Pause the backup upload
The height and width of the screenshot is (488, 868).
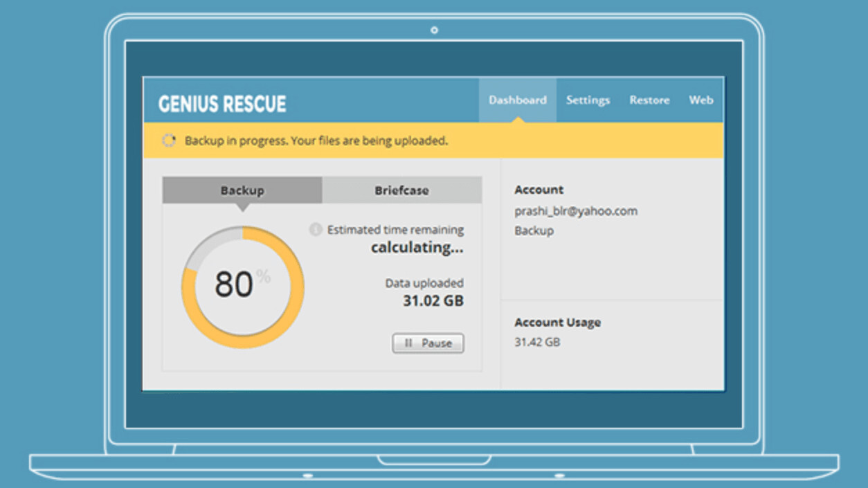(428, 343)
